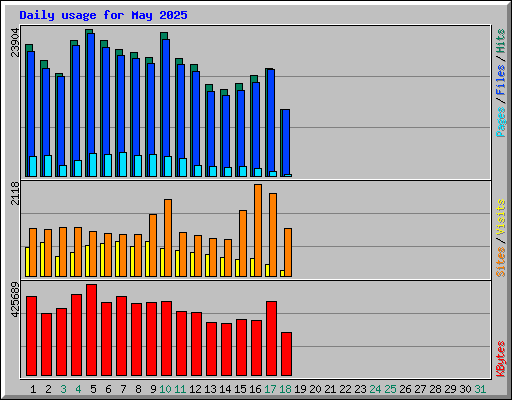Viewport: 512px width, 400px height.
Task: Click the red KBytes bar for day 18
Action: [x=286, y=354]
